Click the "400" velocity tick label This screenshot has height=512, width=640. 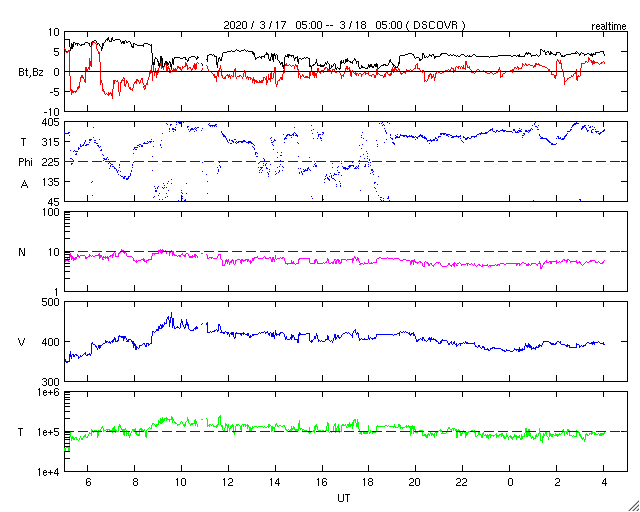pos(52,342)
